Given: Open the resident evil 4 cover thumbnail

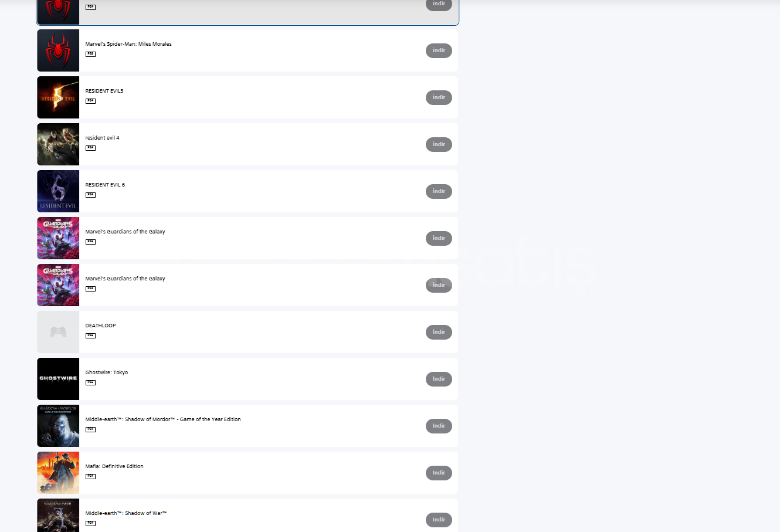Looking at the screenshot, I should pos(58,144).
